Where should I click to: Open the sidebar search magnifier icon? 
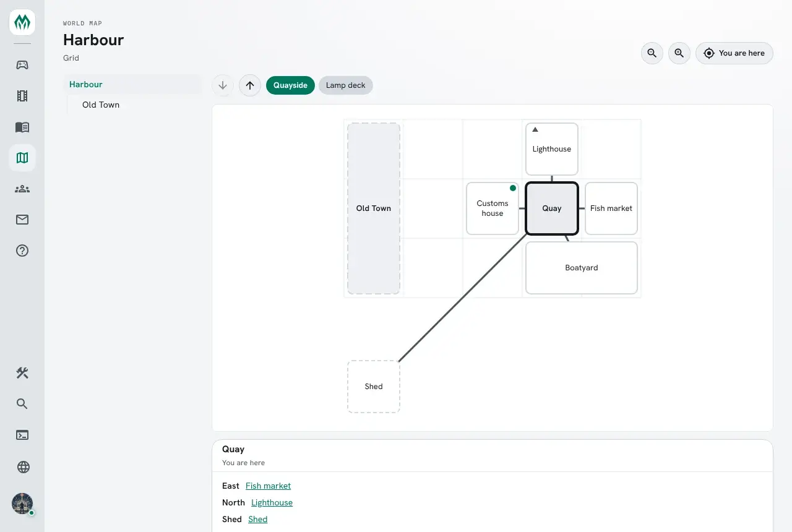[x=22, y=404]
